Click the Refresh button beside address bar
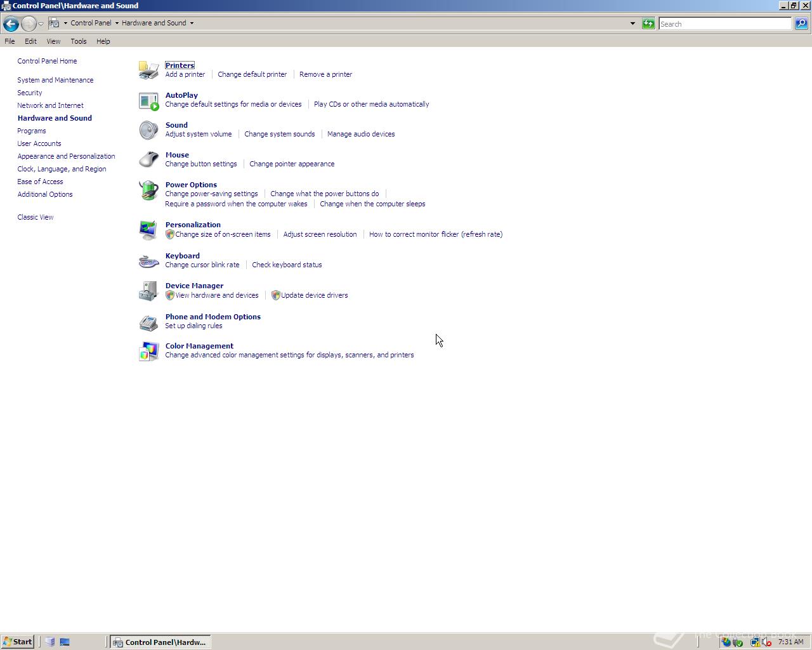Viewport: 812px width, 650px height. 648,23
